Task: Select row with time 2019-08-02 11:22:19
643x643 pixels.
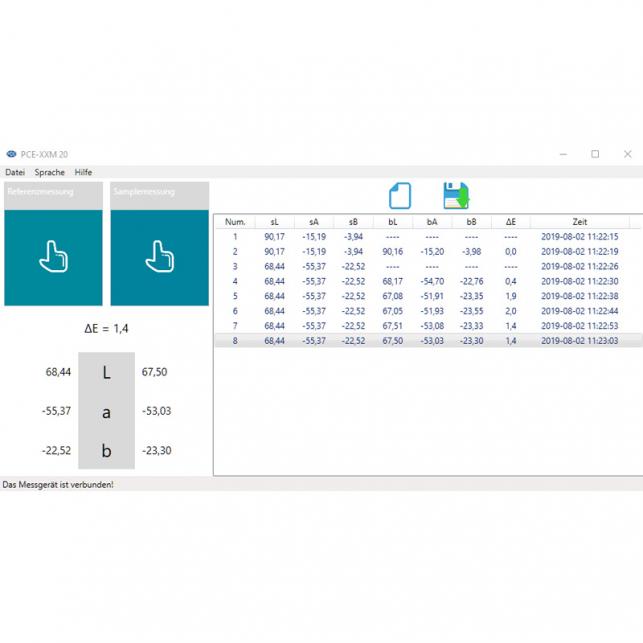Action: point(429,251)
